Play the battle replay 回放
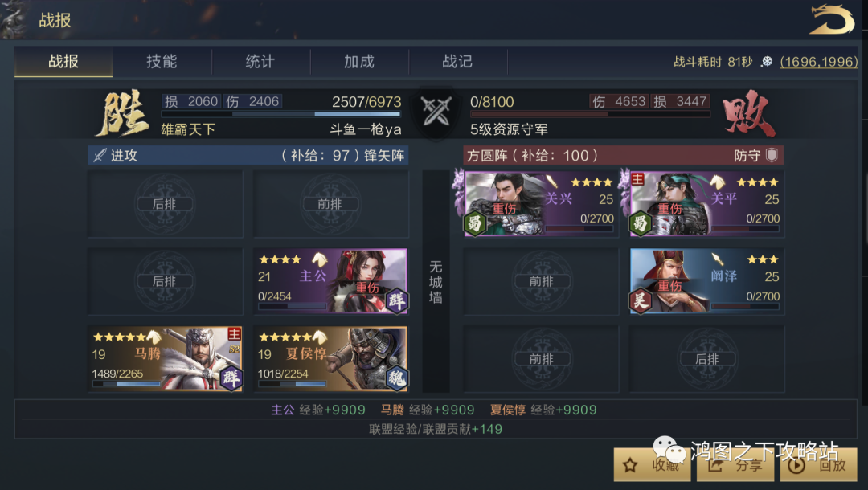Image resolution: width=868 pixels, height=490 pixels. pos(819,465)
